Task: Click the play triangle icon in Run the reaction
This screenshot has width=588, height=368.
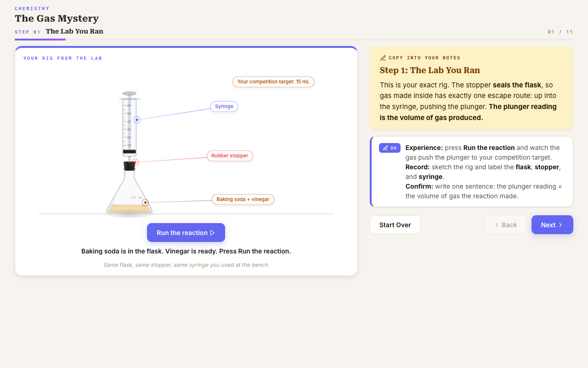Action: pos(212,233)
